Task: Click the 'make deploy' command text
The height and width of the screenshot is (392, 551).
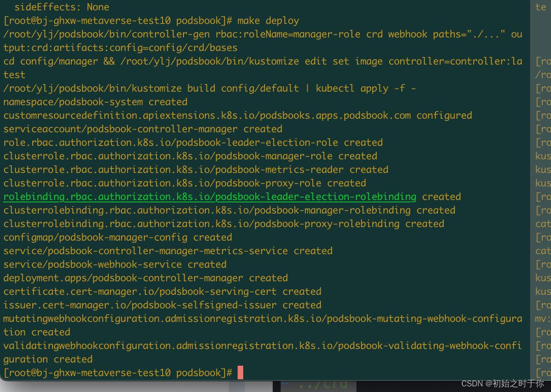Action: [268, 21]
